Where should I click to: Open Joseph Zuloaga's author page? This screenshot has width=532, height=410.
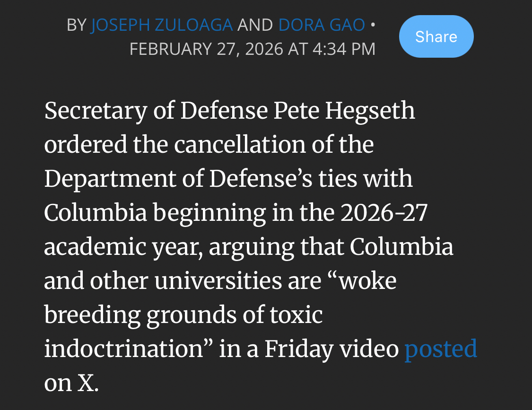tap(161, 25)
